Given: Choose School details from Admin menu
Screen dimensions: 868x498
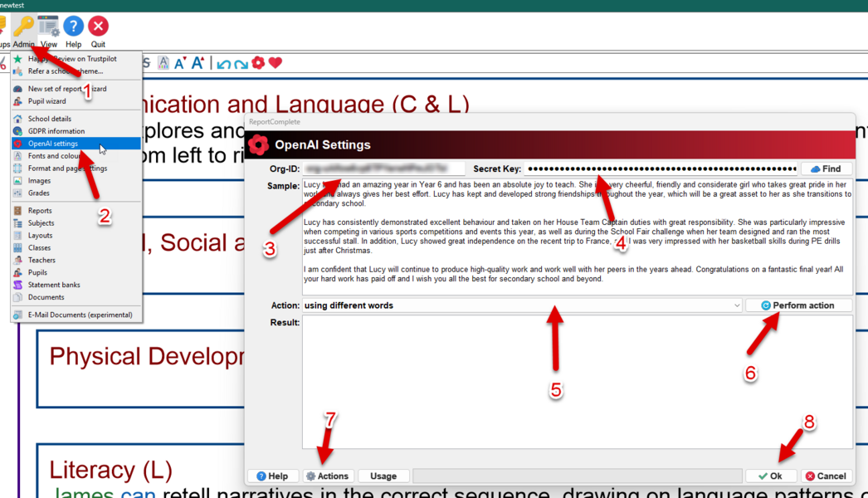Looking at the screenshot, I should coord(49,119).
